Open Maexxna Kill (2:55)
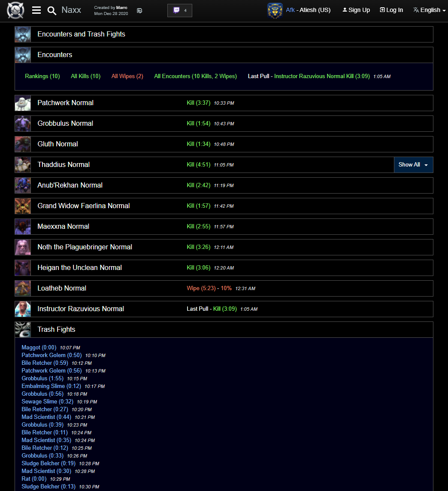This screenshot has width=448, height=491. (x=199, y=226)
